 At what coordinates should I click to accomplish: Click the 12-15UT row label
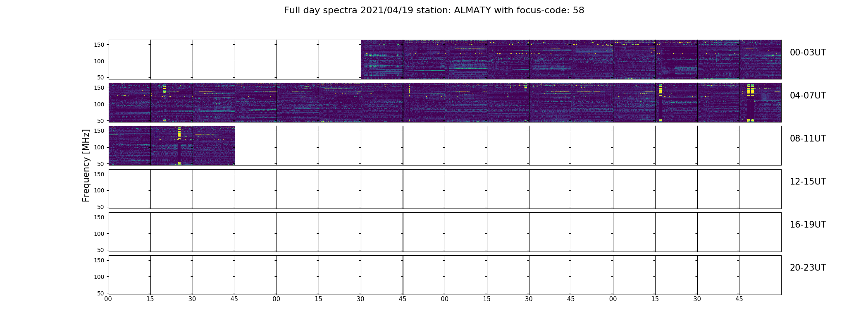pos(808,182)
